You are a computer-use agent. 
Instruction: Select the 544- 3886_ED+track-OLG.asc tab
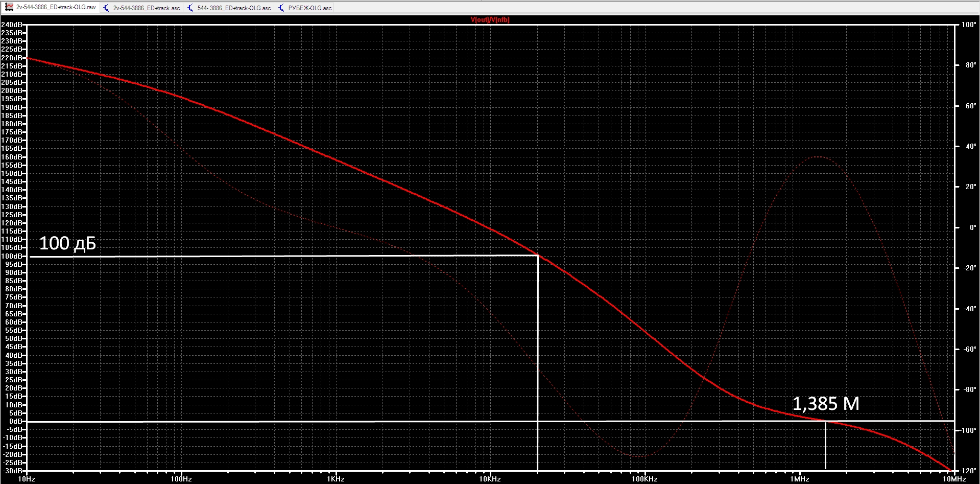229,8
